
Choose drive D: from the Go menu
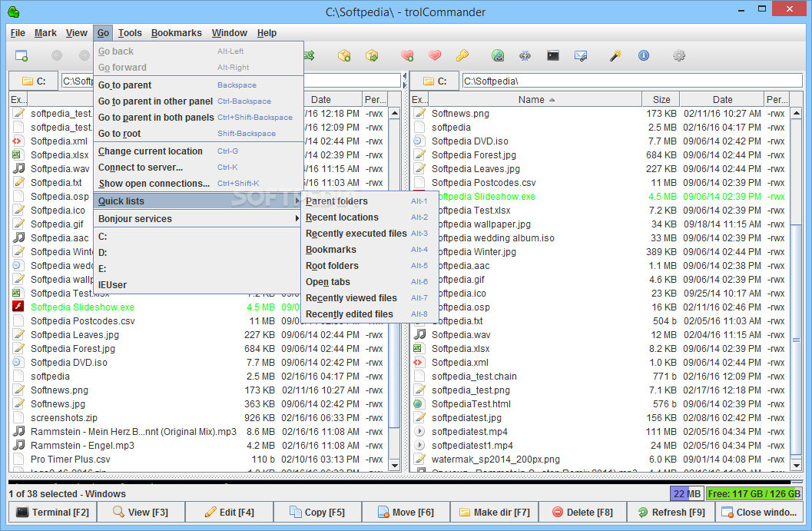coord(198,253)
